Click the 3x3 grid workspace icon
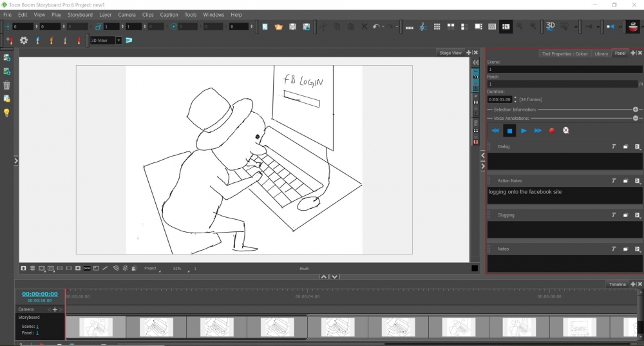Viewport: 644px width, 346px height. (437, 26)
